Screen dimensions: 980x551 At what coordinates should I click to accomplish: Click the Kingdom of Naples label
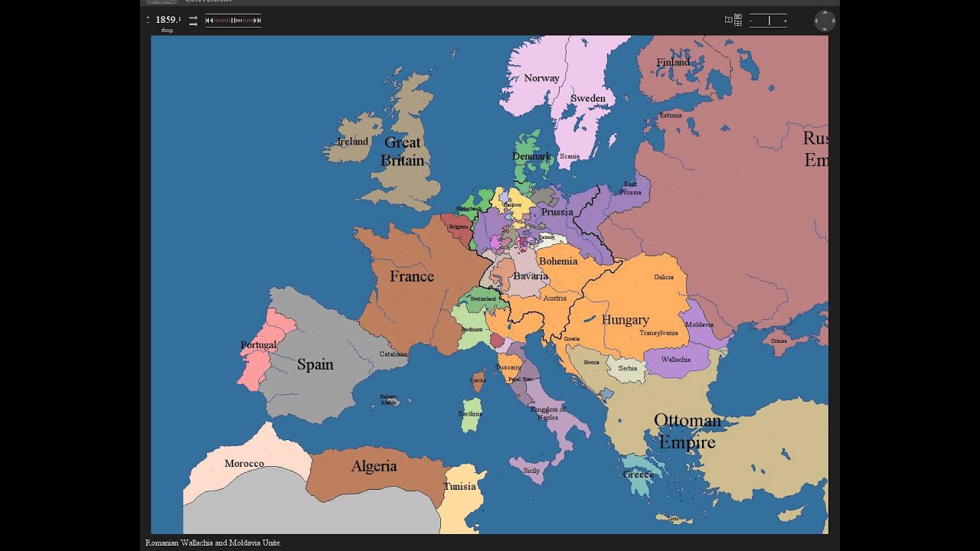click(548, 412)
